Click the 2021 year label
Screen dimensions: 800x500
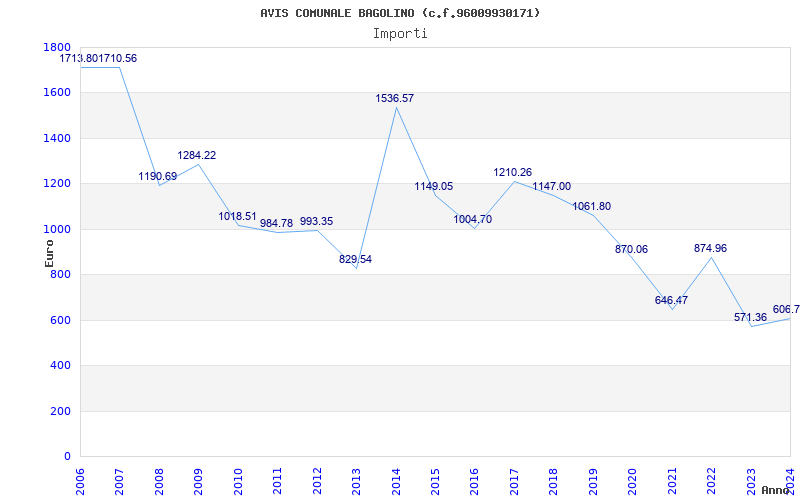pyautogui.click(x=672, y=481)
